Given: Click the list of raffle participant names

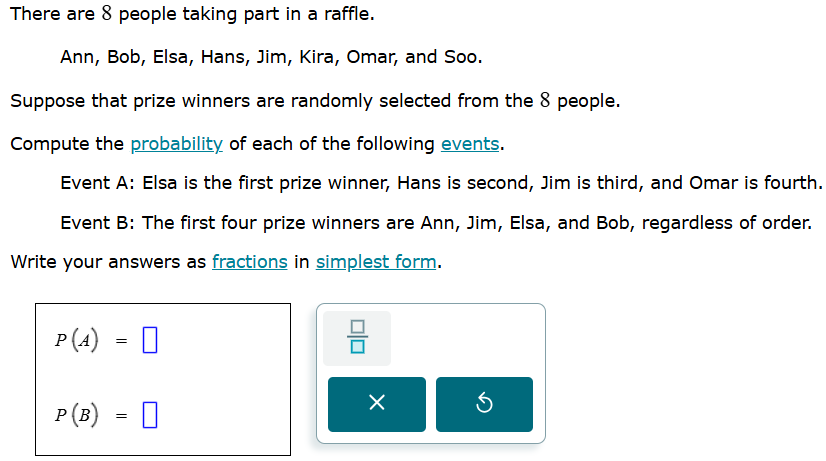Looking at the screenshot, I should pyautogui.click(x=271, y=57).
